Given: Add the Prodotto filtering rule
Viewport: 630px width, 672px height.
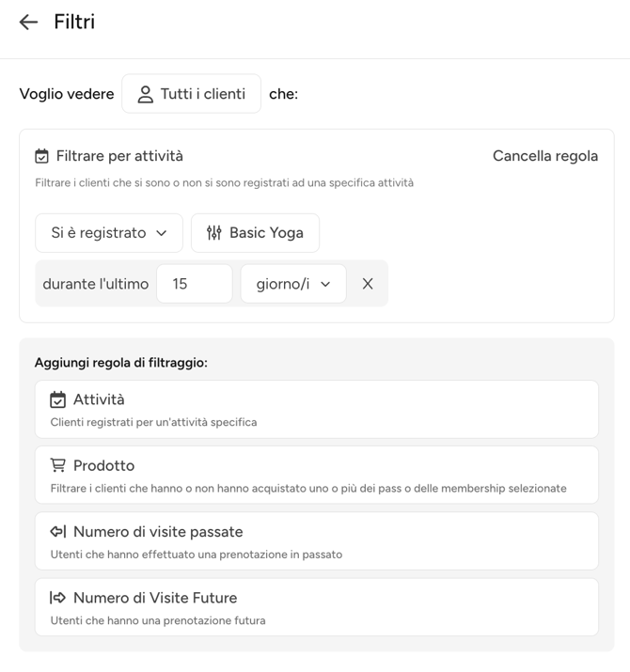Looking at the screenshot, I should tap(316, 476).
